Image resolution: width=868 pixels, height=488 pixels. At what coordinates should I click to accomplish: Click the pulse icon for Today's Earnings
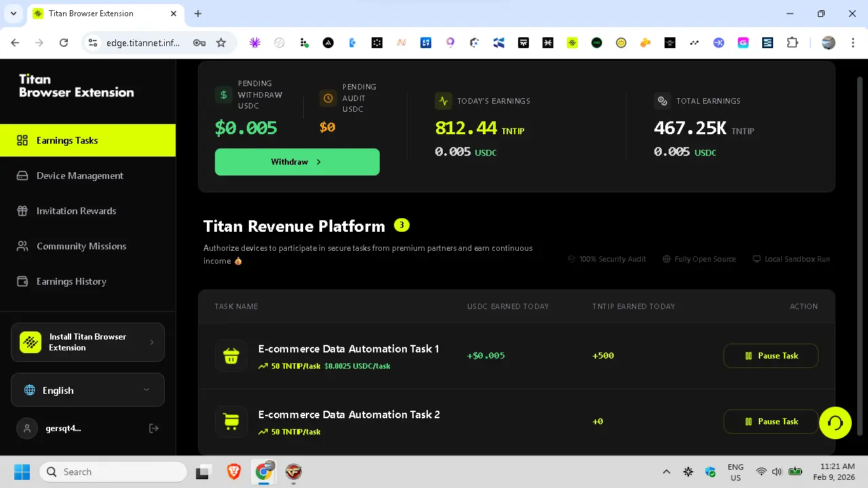(x=443, y=101)
